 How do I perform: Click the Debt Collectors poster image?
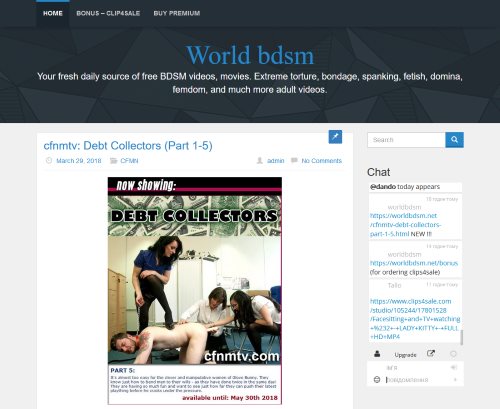pyautogui.click(x=195, y=291)
